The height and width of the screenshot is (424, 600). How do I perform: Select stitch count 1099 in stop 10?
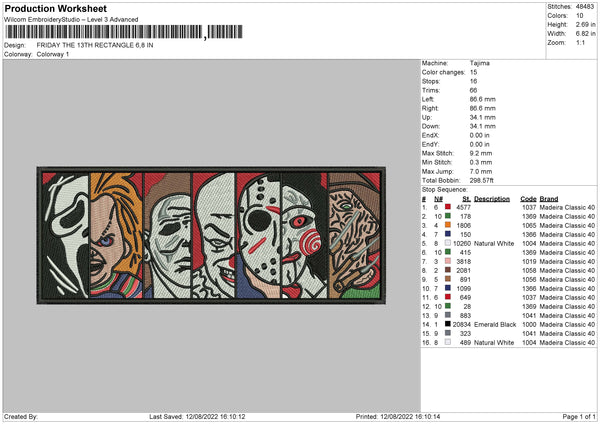coord(463,289)
